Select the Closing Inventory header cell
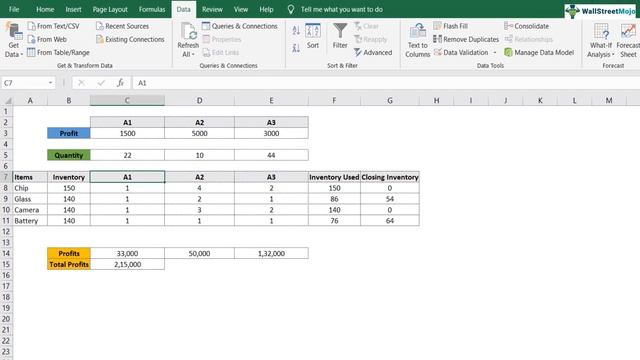 tap(390, 177)
